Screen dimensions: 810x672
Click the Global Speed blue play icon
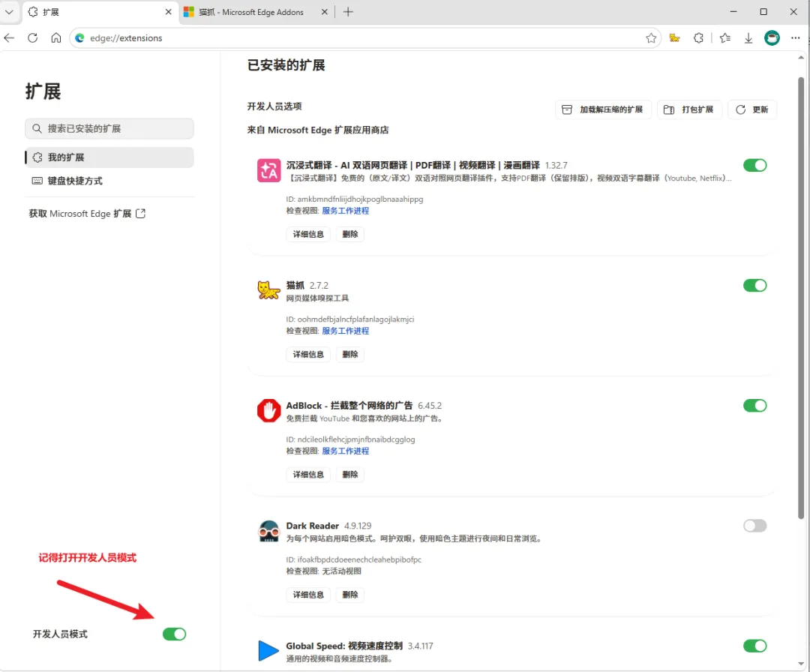(268, 651)
